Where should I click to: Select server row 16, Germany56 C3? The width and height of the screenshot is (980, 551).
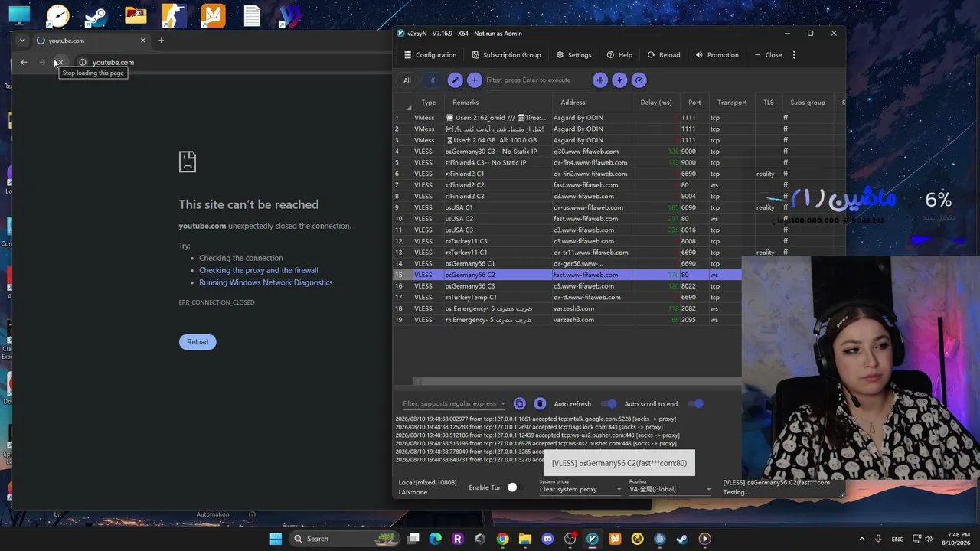point(567,286)
